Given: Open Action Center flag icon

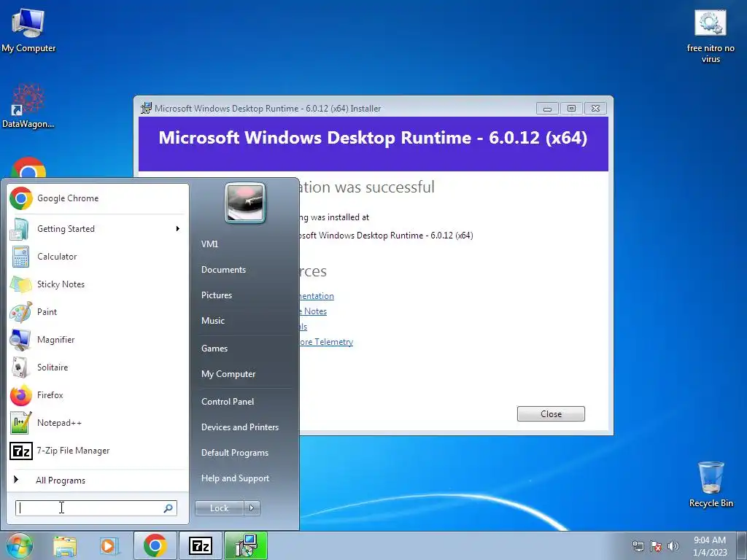Looking at the screenshot, I should (656, 546).
